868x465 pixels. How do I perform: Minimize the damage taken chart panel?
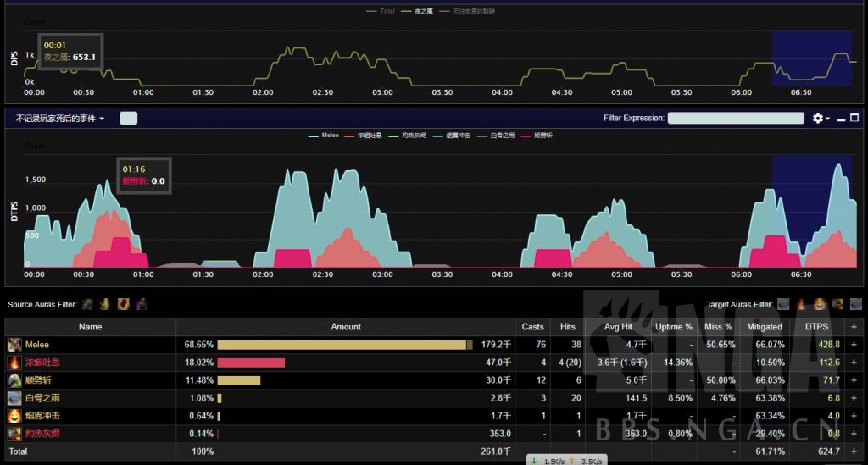pos(841,119)
